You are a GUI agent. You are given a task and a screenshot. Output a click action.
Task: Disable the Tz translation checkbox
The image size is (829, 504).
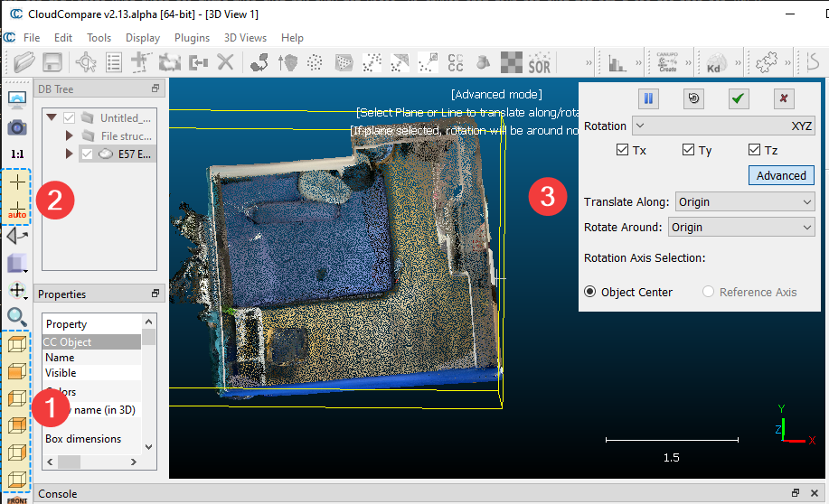point(755,150)
